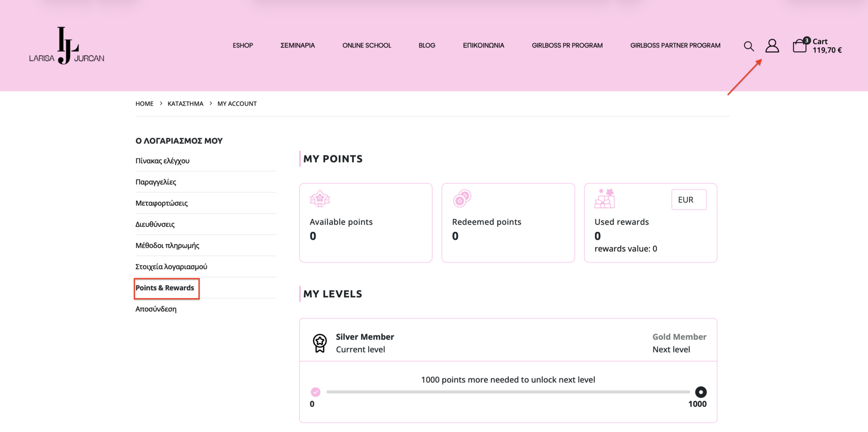Click the Used rewards gift icon

pos(605,199)
